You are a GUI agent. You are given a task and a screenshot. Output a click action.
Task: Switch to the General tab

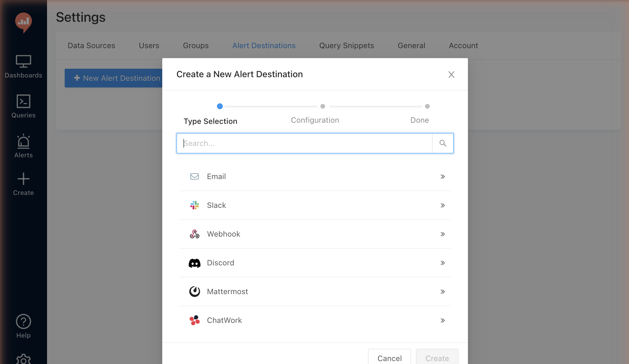[411, 45]
